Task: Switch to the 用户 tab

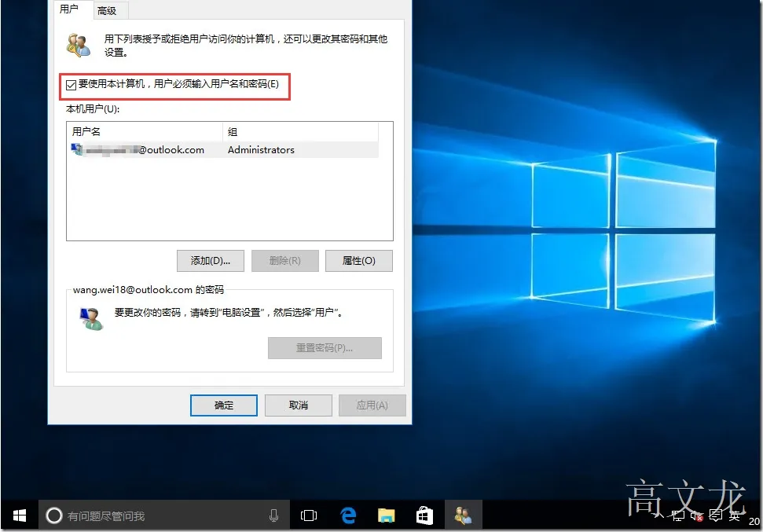Action: pos(70,9)
